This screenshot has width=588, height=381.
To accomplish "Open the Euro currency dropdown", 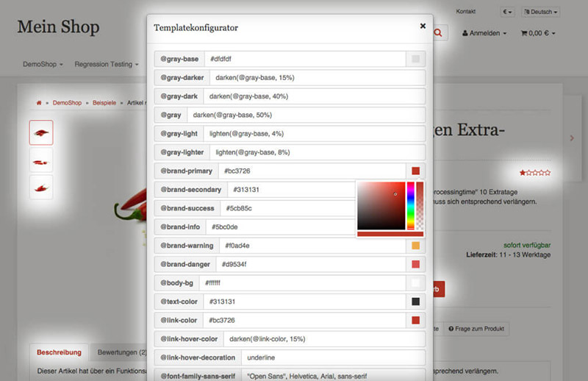I will (x=508, y=12).
